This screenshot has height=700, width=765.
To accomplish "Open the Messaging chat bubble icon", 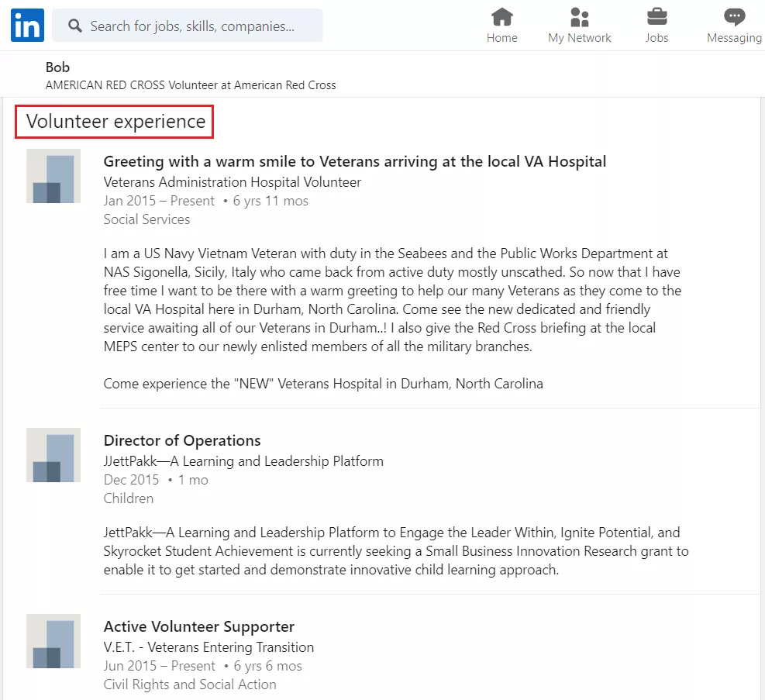I will (734, 17).
